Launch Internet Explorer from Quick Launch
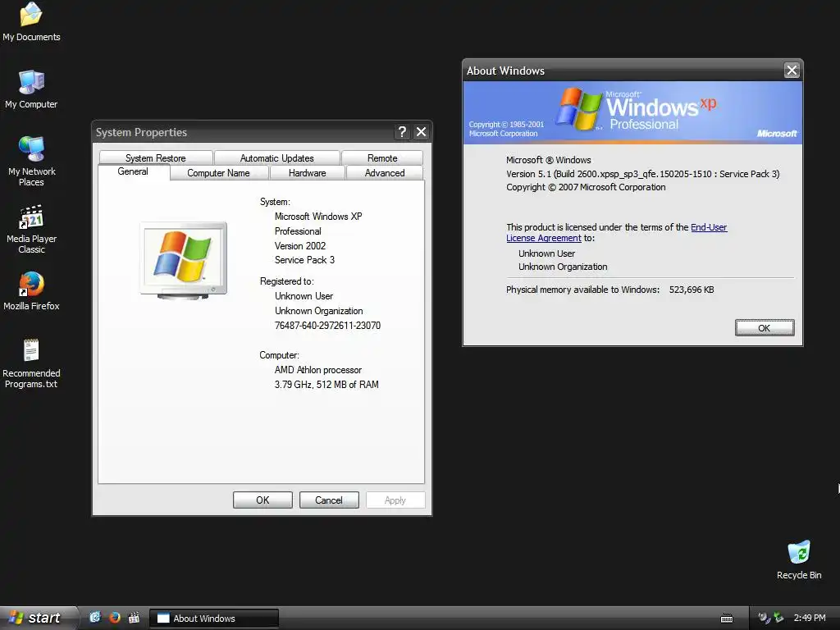The image size is (840, 630). pos(95,618)
